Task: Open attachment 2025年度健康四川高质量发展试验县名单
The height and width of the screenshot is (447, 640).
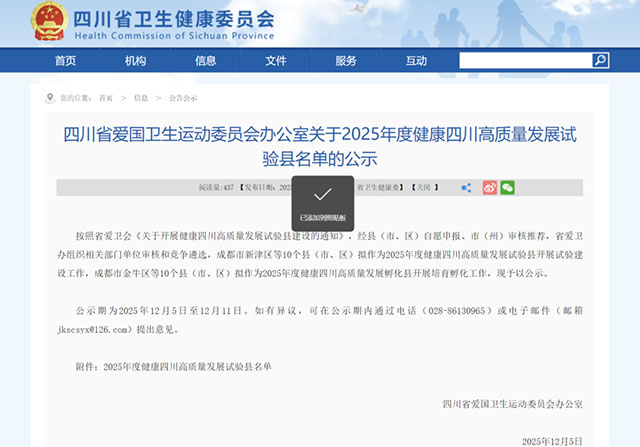Action: 187,367
